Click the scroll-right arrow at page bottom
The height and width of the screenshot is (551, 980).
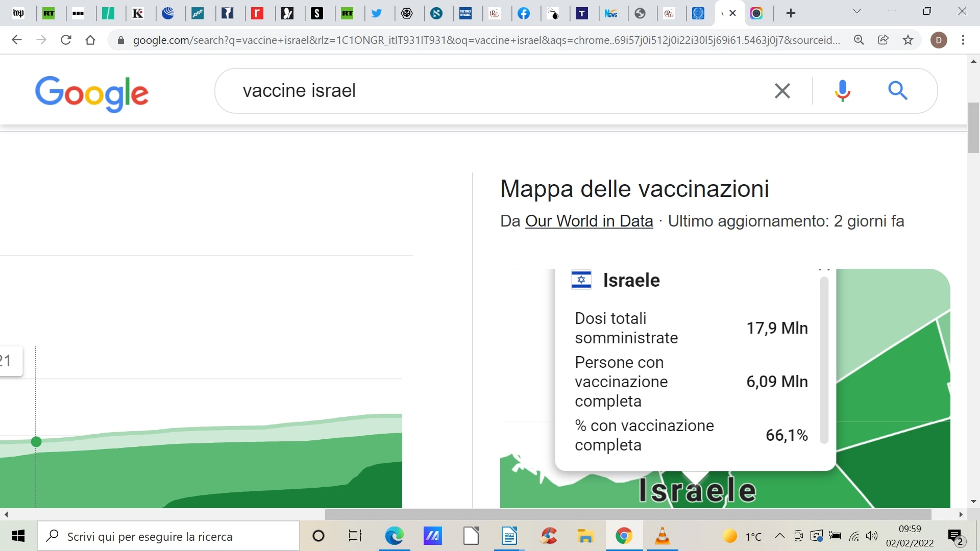click(x=961, y=514)
